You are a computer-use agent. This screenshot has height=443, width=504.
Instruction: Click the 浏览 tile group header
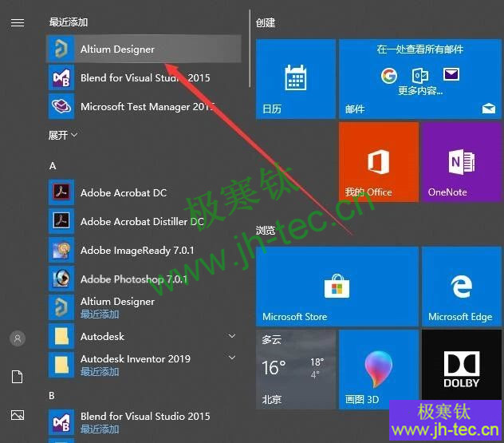click(x=266, y=231)
